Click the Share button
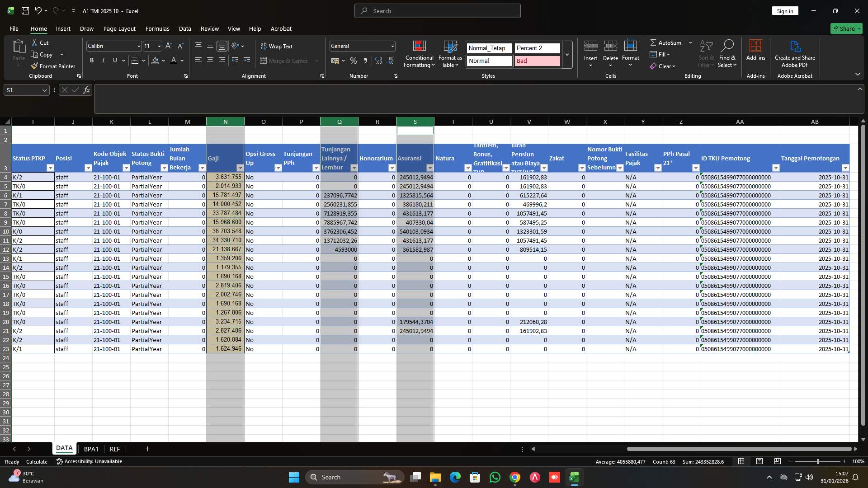 [x=846, y=28]
